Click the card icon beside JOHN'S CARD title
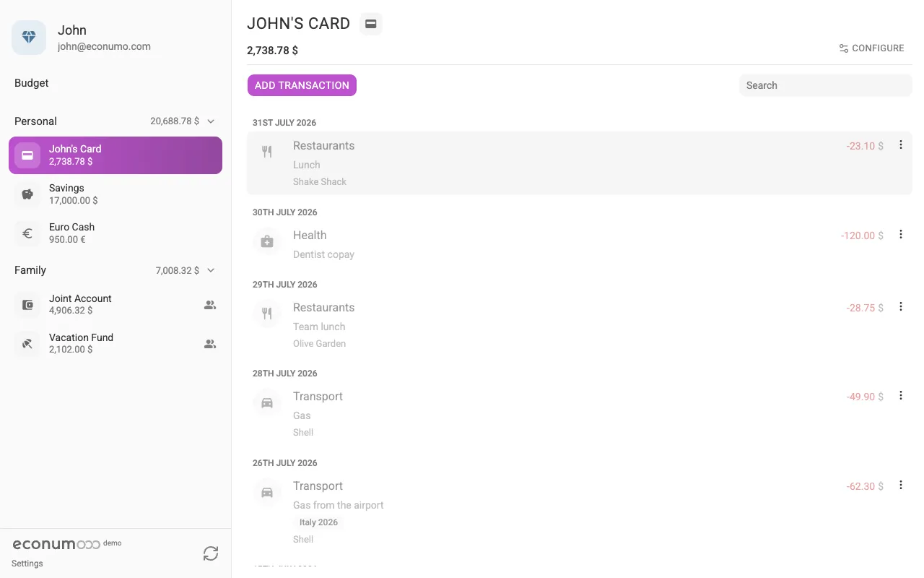924x578 pixels. [371, 24]
